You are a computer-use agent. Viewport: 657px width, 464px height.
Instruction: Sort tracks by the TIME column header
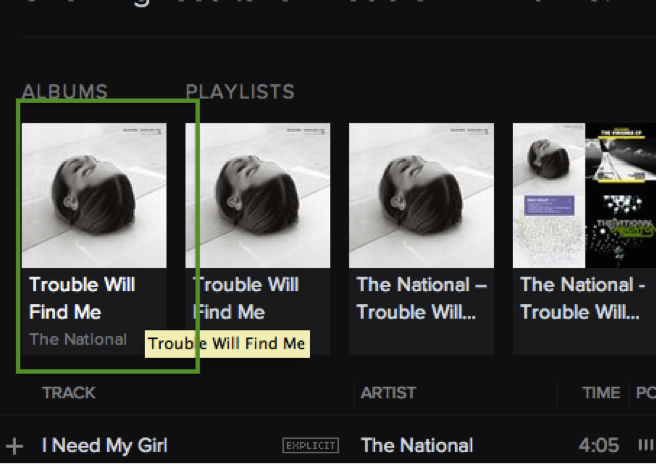tap(600, 393)
